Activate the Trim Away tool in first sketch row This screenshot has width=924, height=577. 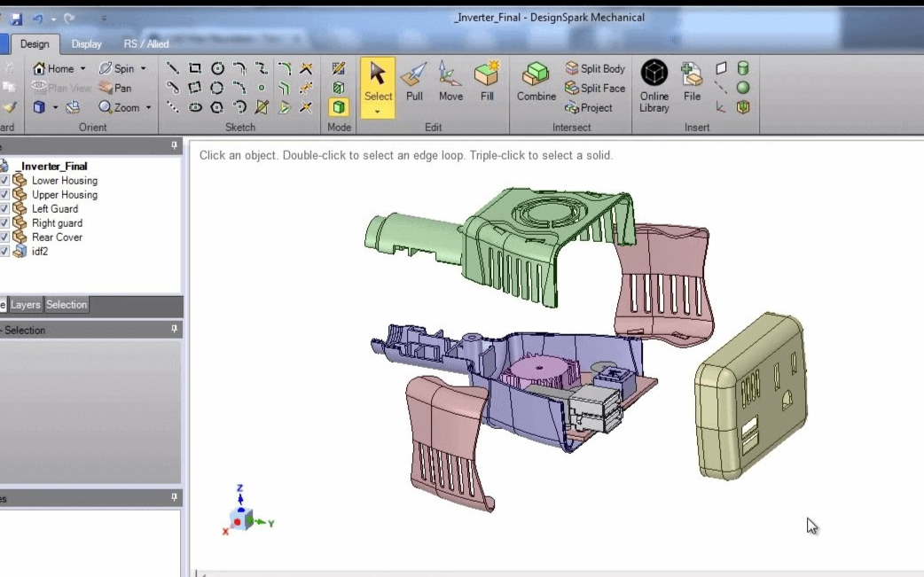click(306, 68)
